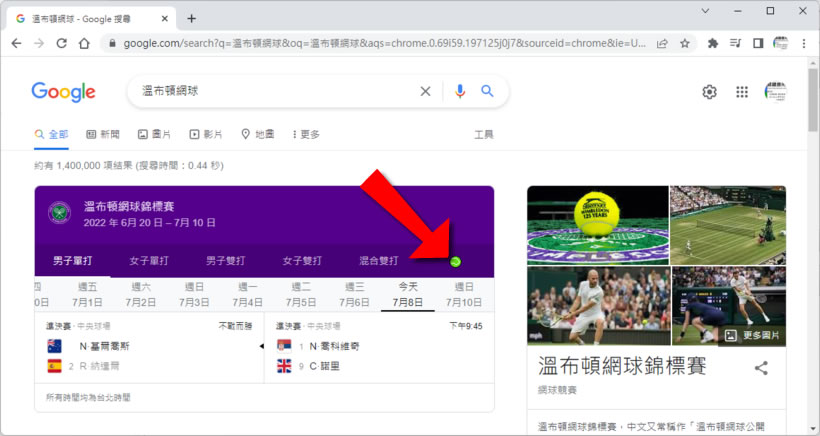Click the 所有時間均為台北時間 note
Image resolution: width=820 pixels, height=436 pixels.
(x=88, y=397)
